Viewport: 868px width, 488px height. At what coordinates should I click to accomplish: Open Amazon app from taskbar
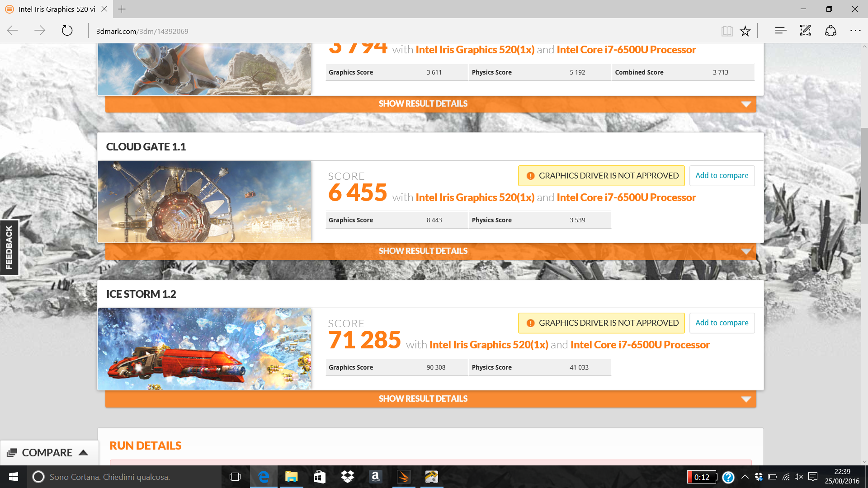(x=375, y=477)
